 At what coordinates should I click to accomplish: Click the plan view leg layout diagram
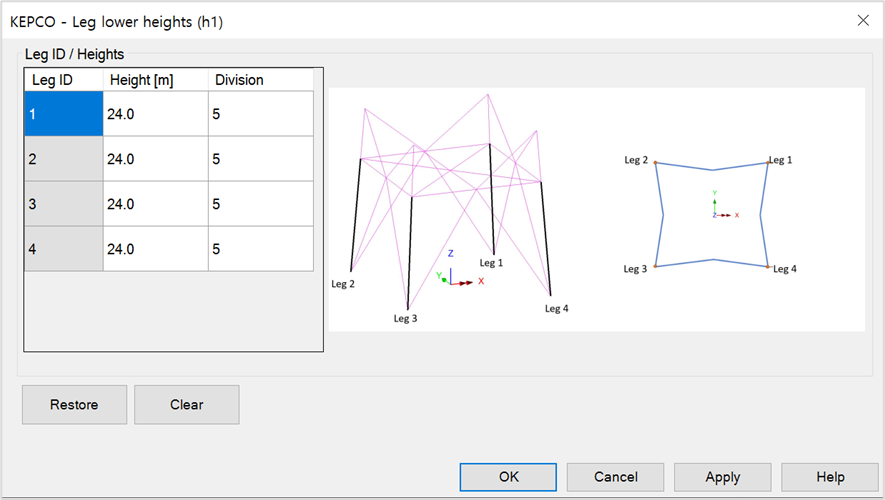712,212
